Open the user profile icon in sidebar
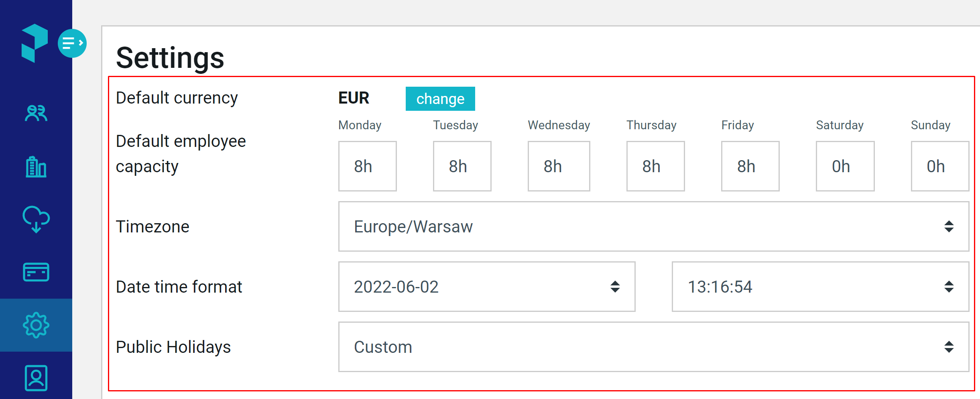The width and height of the screenshot is (980, 399). (x=36, y=378)
